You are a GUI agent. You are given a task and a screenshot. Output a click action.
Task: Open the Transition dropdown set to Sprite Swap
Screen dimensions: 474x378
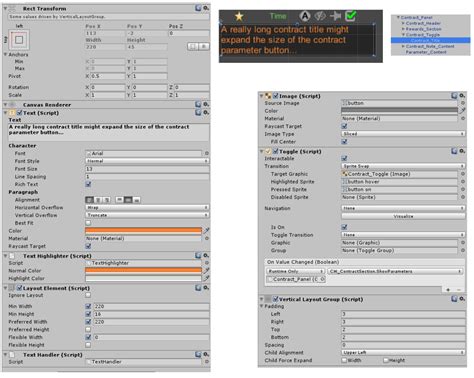403,166
